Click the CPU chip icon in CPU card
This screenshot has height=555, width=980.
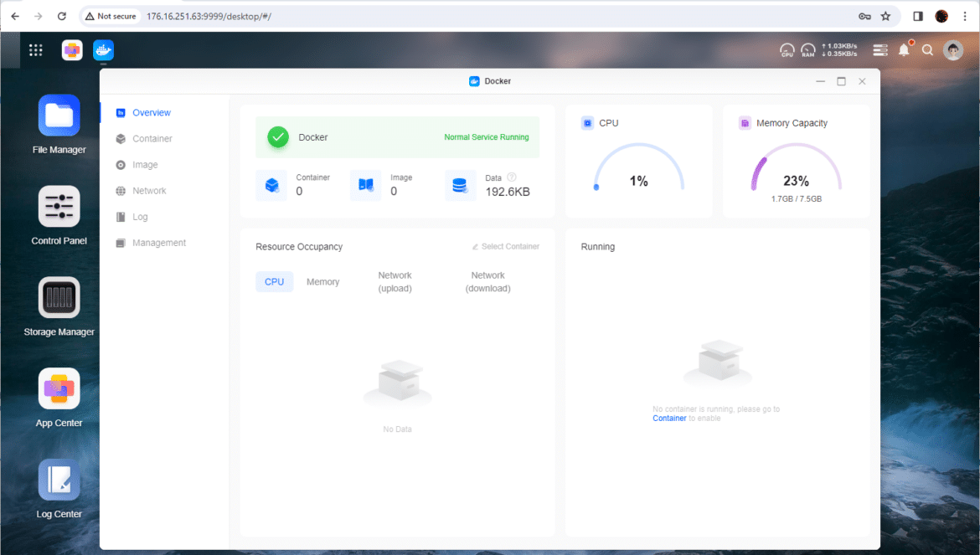587,123
